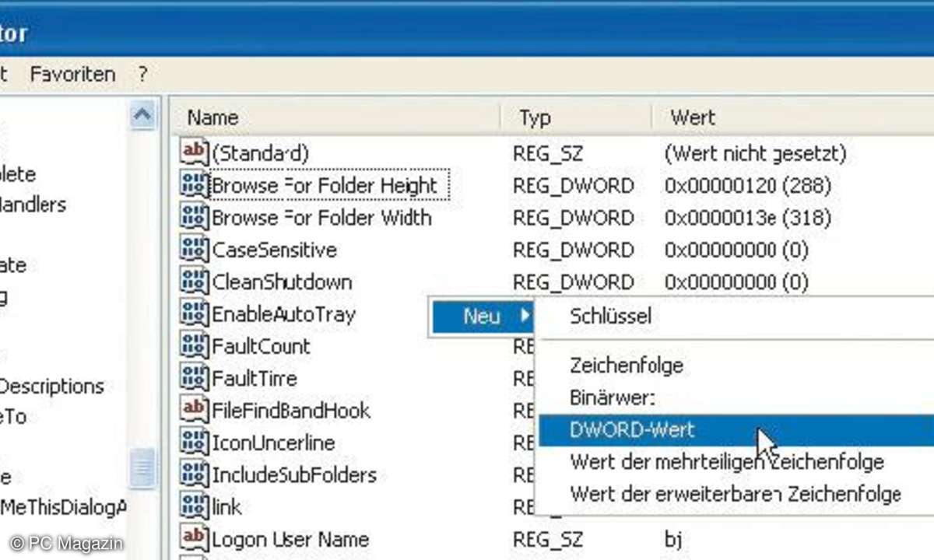934x560 pixels.
Task: Select the IncludeSubFolders value entry
Action: 293,474
